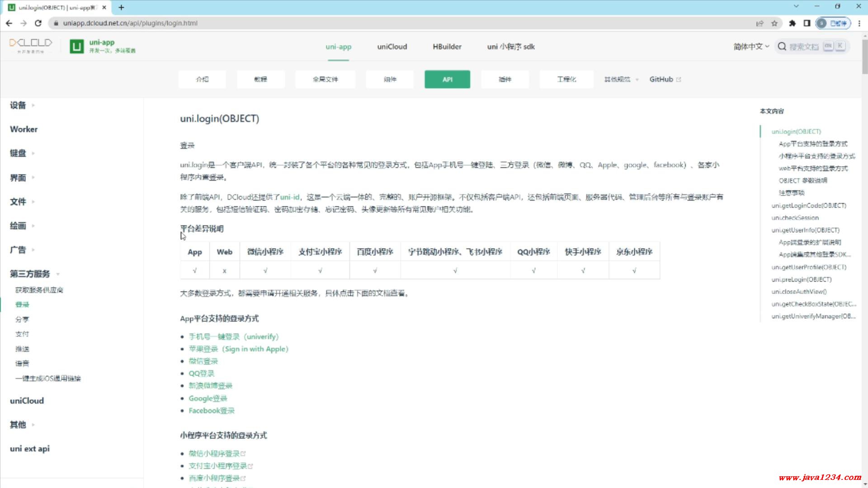Open a new browser tab with plus
The width and height of the screenshot is (868, 488).
pyautogui.click(x=121, y=7)
